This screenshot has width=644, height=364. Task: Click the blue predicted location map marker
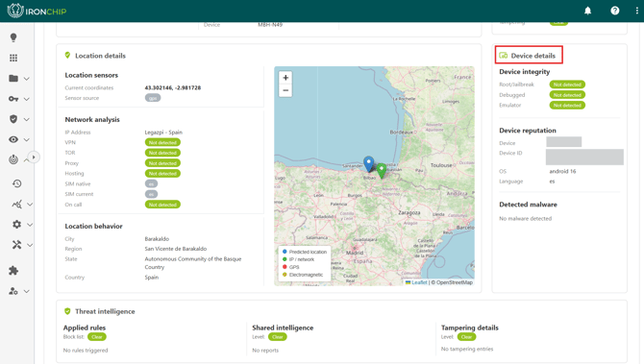tap(369, 163)
